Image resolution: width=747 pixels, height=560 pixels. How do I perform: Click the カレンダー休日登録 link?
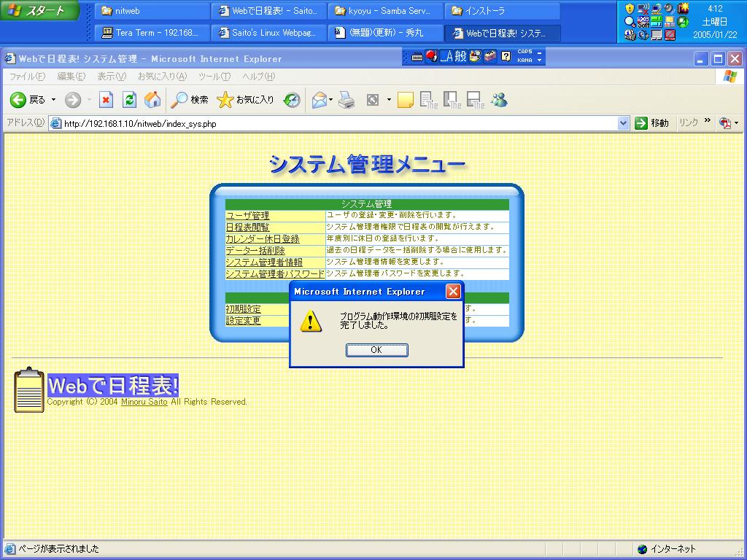point(262,239)
